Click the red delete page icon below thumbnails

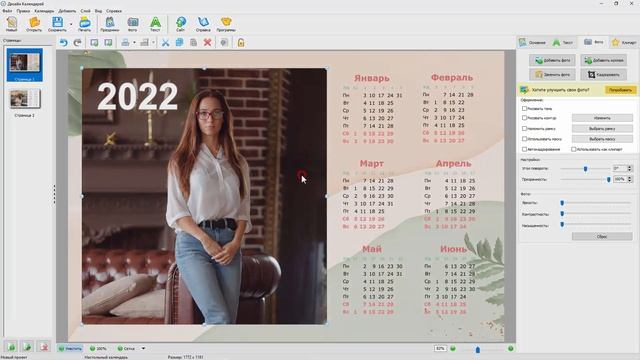(44, 347)
